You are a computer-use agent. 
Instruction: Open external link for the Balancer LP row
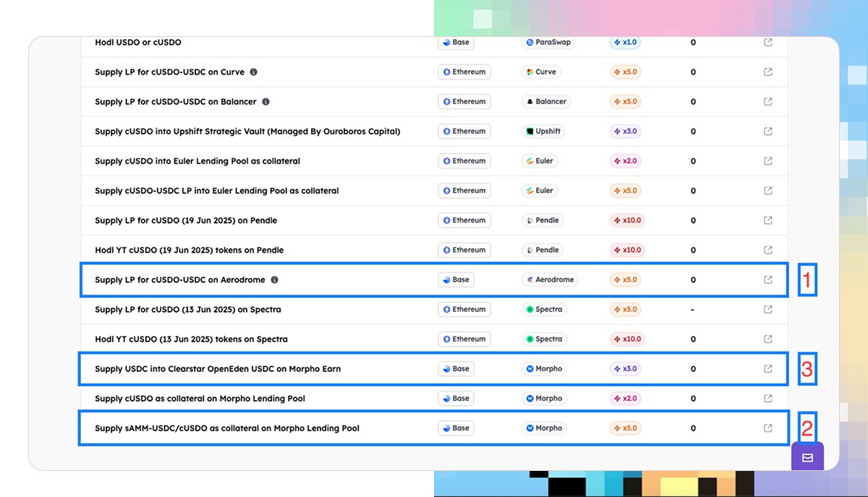(x=768, y=101)
